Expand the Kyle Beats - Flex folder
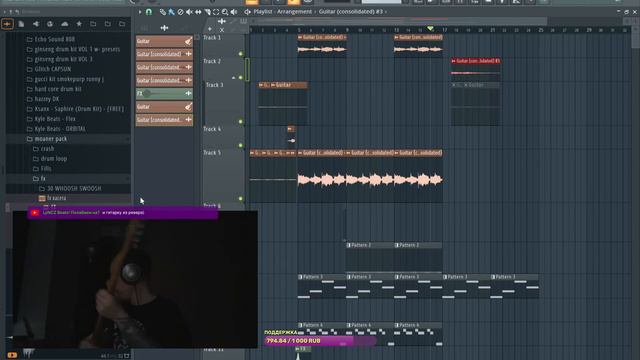The height and width of the screenshot is (360, 640). 51,119
